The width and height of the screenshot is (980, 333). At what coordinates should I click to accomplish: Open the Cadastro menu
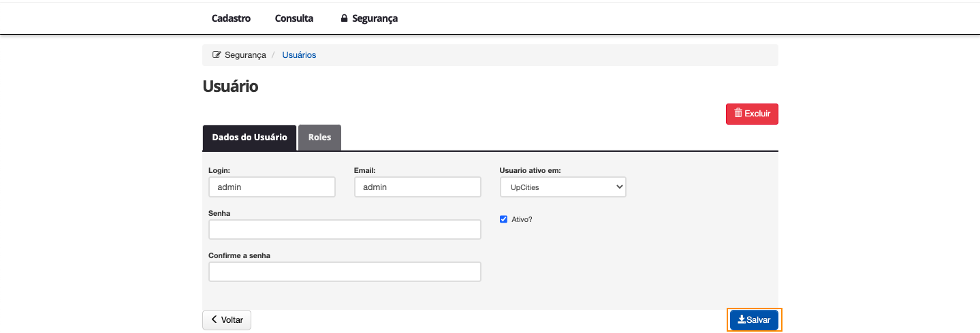(231, 18)
